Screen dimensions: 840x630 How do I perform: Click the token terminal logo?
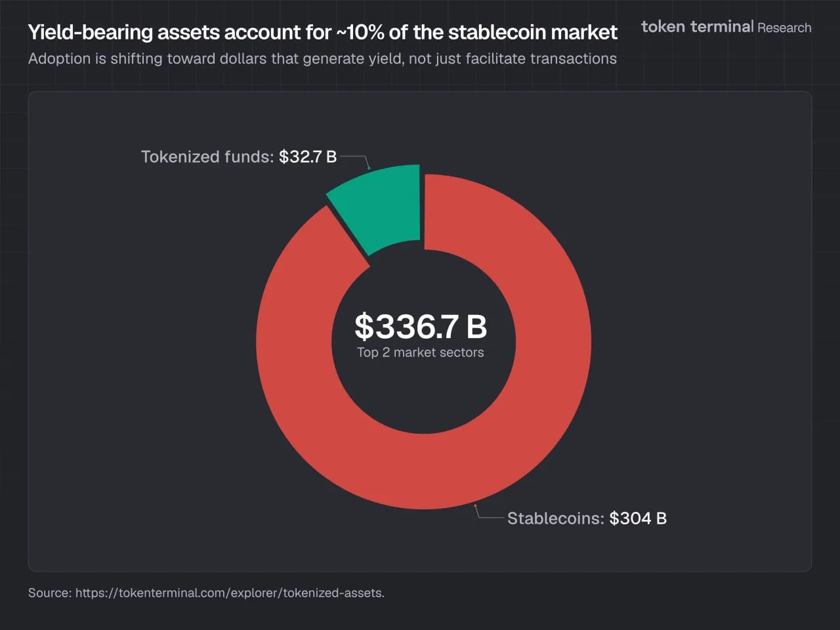pos(697,27)
